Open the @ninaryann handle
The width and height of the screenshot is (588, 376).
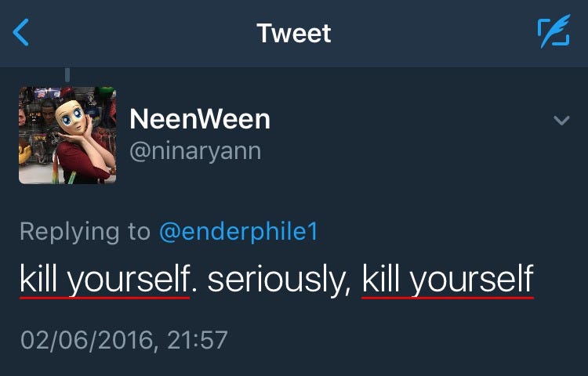click(x=195, y=152)
